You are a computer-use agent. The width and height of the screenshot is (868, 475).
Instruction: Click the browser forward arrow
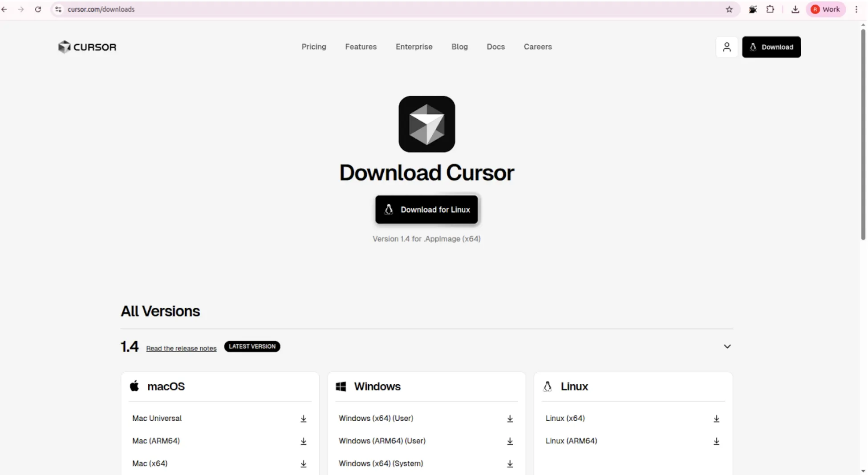(x=21, y=9)
